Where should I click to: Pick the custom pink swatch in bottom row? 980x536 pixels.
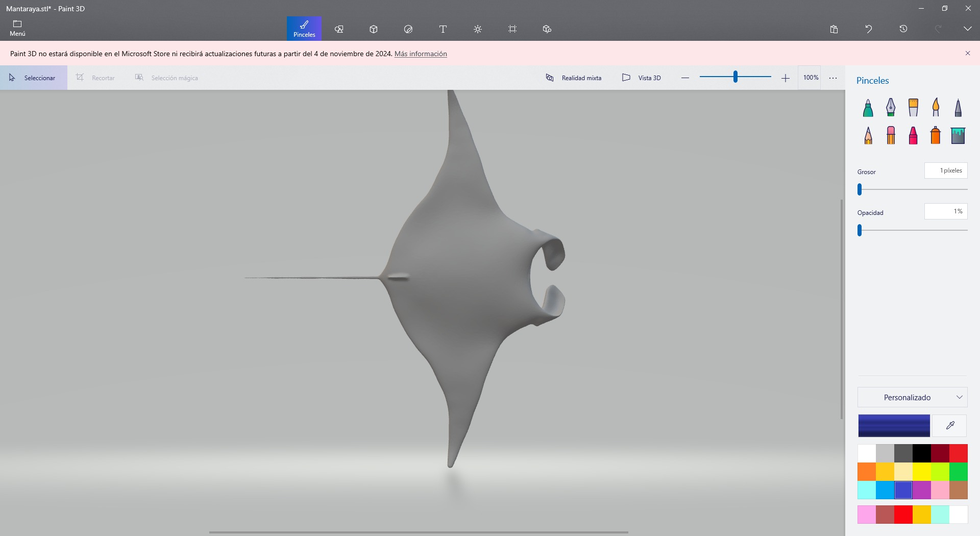point(867,515)
